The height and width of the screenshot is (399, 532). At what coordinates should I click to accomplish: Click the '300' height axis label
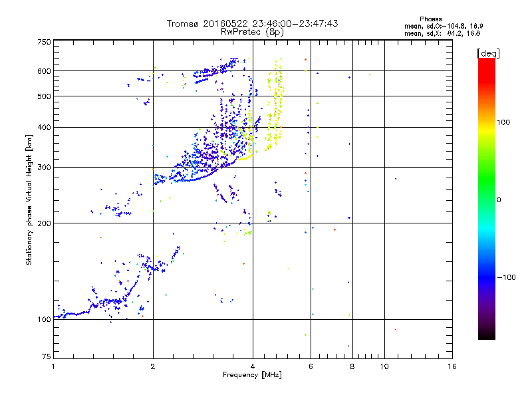(x=44, y=168)
